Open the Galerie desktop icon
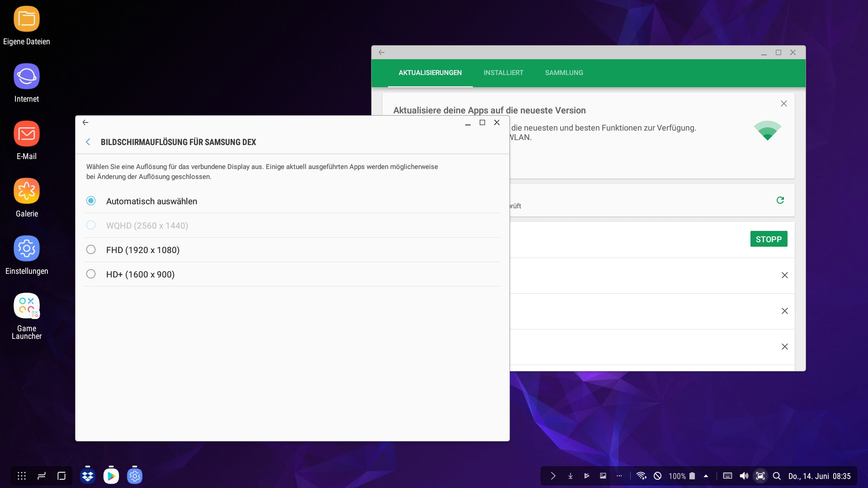Screen dimensions: 868x488 (x=27, y=191)
